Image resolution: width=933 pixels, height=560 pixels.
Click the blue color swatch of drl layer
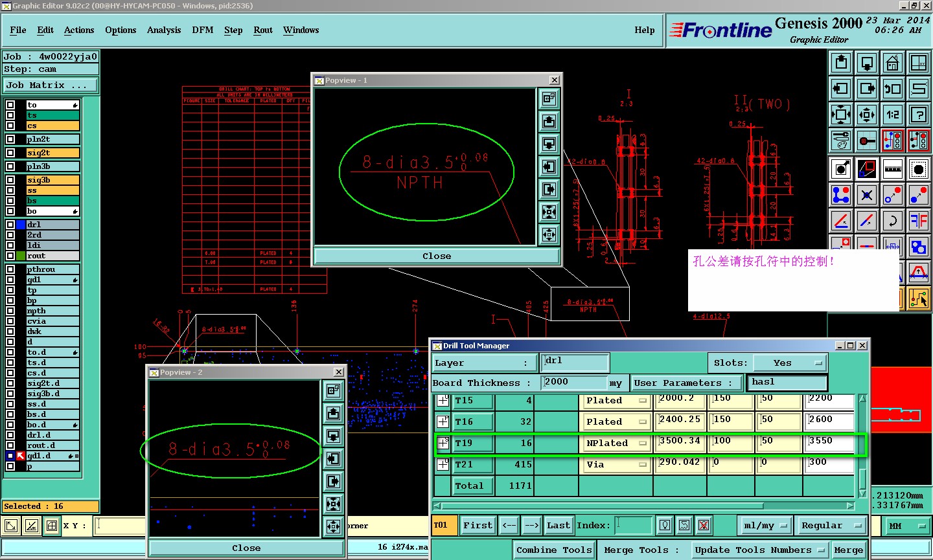[x=21, y=225]
